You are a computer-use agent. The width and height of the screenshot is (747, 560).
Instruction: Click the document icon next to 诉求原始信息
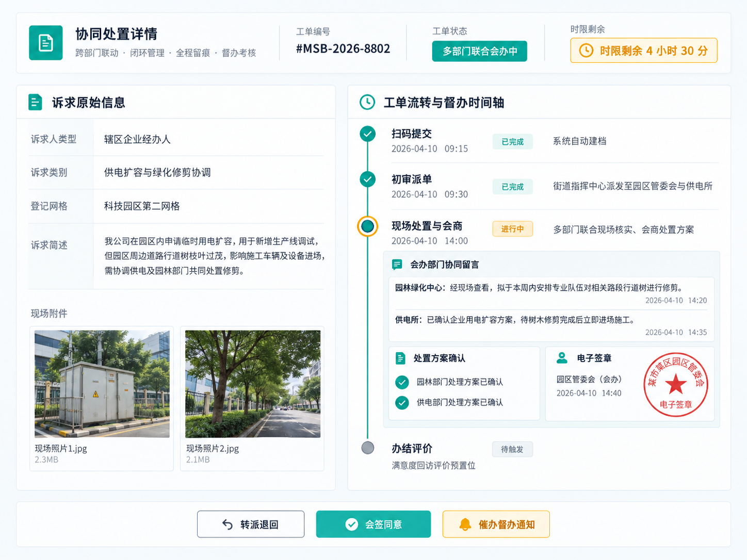click(35, 102)
